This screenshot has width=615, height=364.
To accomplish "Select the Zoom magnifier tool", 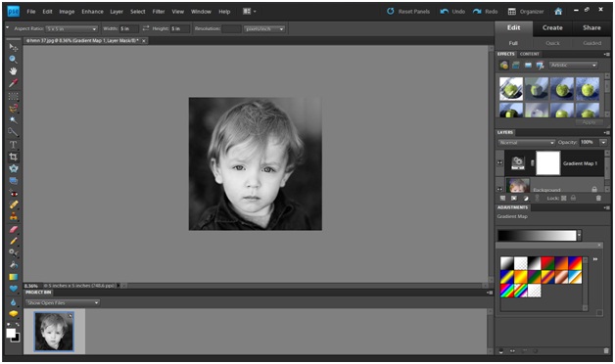I will (14, 59).
